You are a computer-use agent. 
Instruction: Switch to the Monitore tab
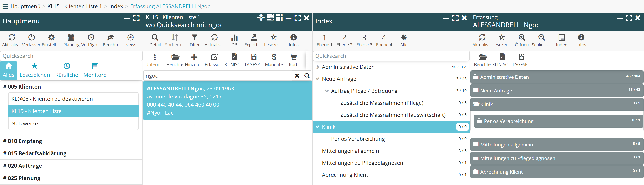(x=95, y=70)
